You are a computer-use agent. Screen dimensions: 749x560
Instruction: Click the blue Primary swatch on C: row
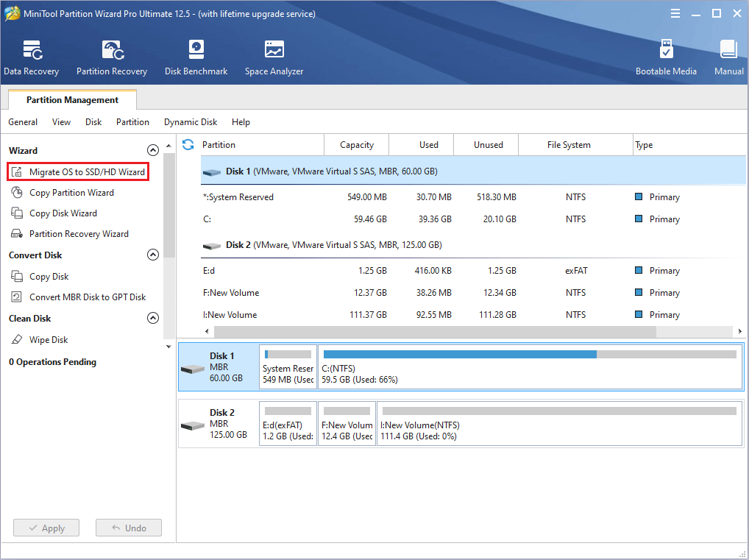pos(638,219)
